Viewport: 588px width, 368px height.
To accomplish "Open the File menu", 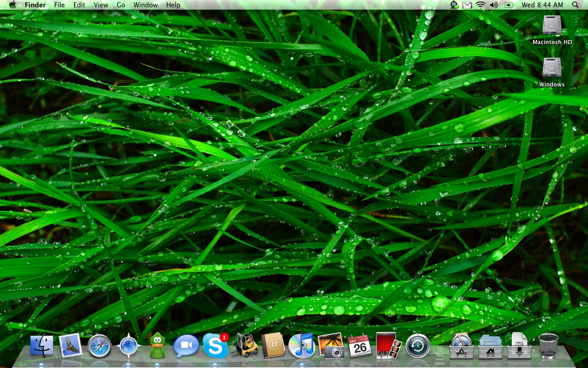I will click(59, 5).
